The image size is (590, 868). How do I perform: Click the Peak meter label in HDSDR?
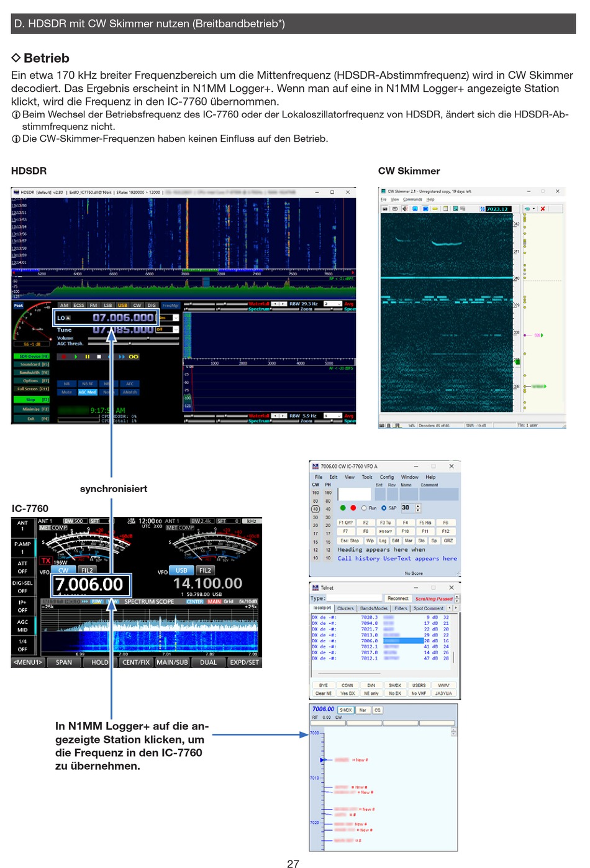[19, 305]
